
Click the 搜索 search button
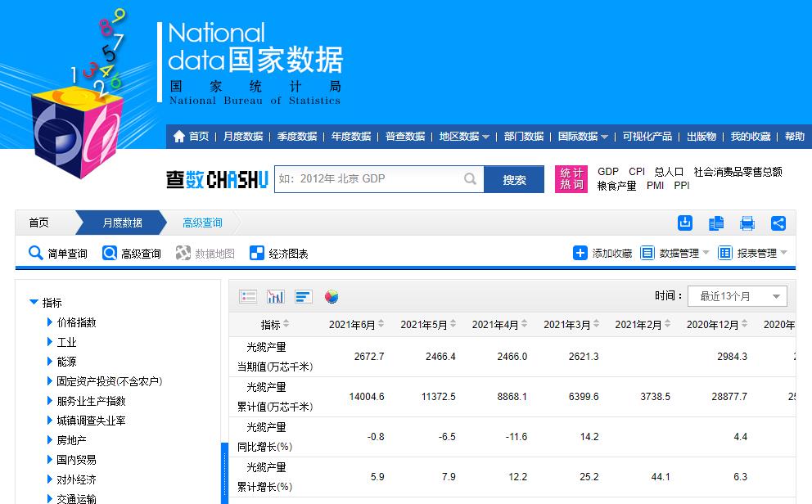[x=515, y=178]
